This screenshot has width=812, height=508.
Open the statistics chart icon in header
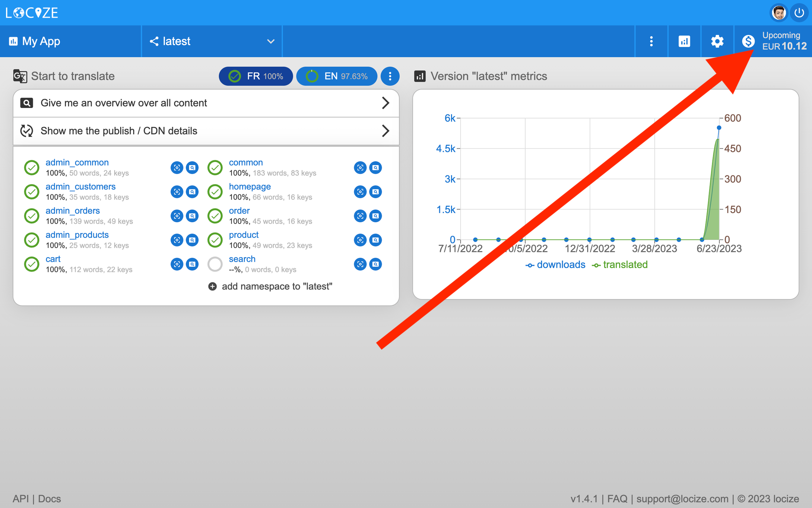pyautogui.click(x=684, y=41)
